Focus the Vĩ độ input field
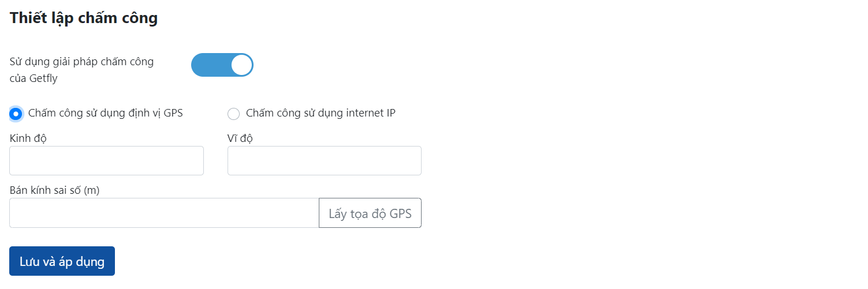Image resolution: width=868 pixels, height=289 pixels. tap(324, 160)
